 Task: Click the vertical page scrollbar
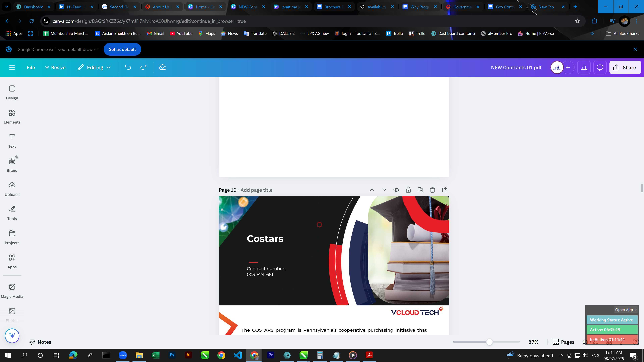click(x=641, y=188)
